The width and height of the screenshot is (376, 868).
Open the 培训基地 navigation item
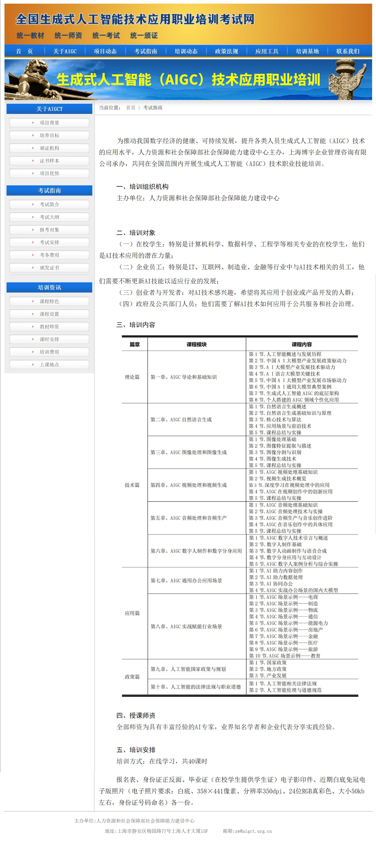pyautogui.click(x=307, y=51)
